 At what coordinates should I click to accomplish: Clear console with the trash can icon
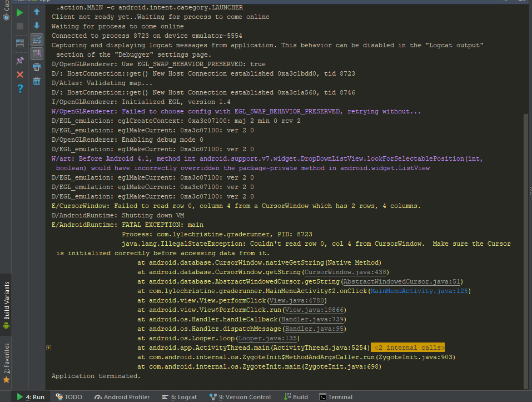click(37, 81)
